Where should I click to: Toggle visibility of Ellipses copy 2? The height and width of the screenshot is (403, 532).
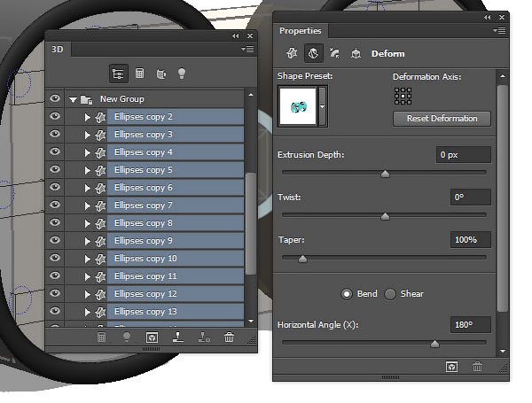(55, 116)
